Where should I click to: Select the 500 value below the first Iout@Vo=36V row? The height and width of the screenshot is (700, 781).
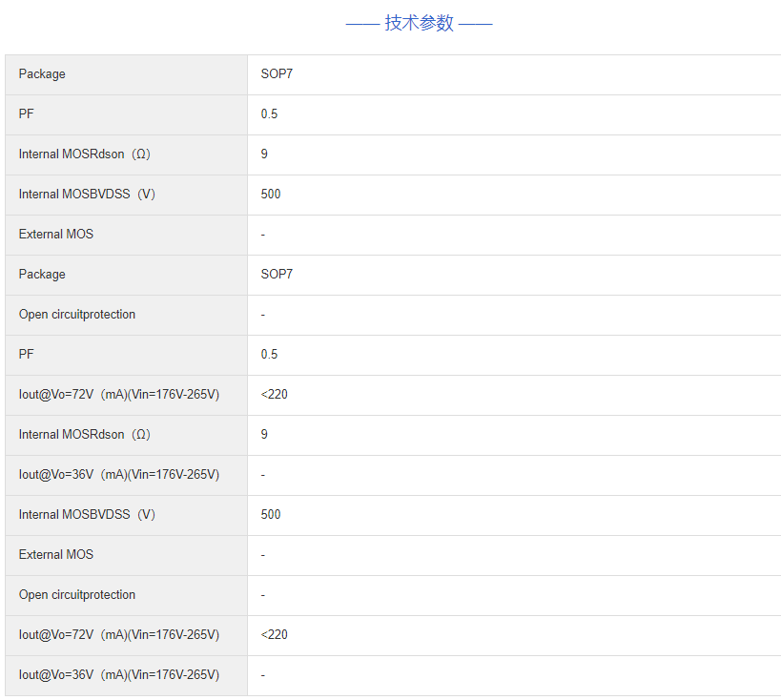[271, 515]
